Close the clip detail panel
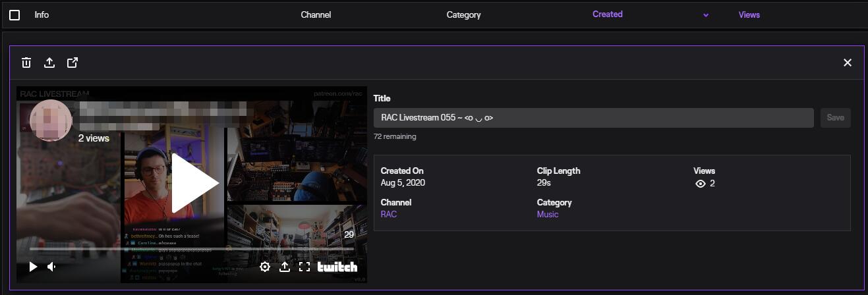Screen dimensions: 868x295 pyautogui.click(x=848, y=63)
